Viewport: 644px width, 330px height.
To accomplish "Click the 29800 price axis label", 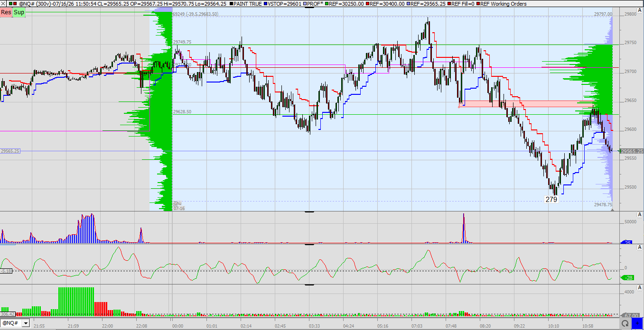I will coord(631,14).
